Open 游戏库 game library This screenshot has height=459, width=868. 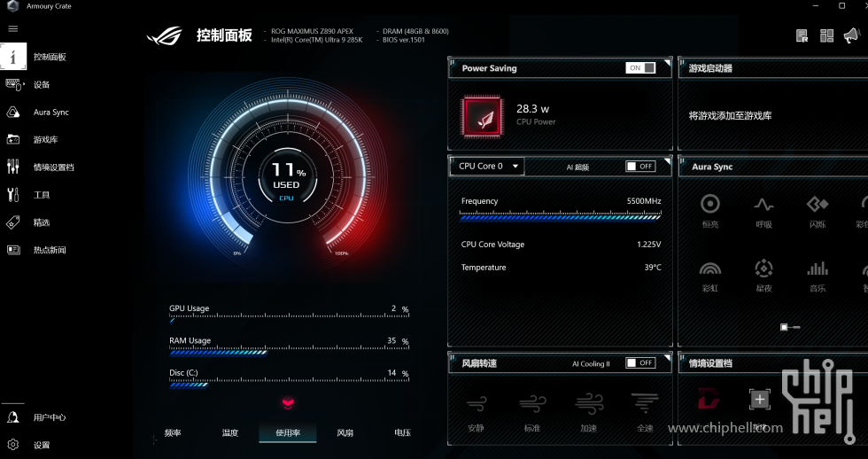click(45, 140)
